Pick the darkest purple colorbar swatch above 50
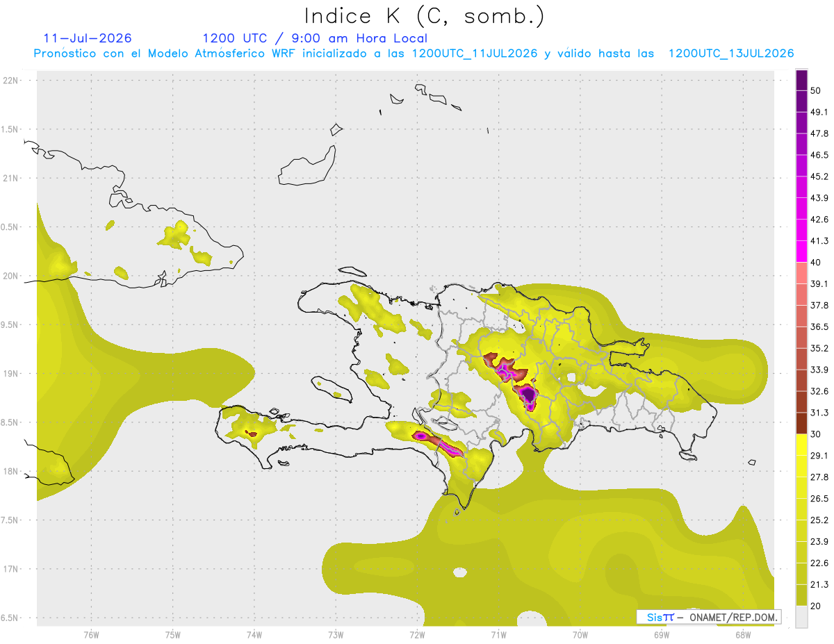Screen dimensions: 834x644 point(801,80)
